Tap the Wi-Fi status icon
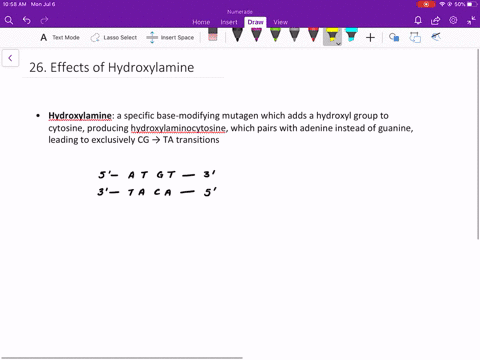Screen dimensions: 480x360 tap(442, 4)
